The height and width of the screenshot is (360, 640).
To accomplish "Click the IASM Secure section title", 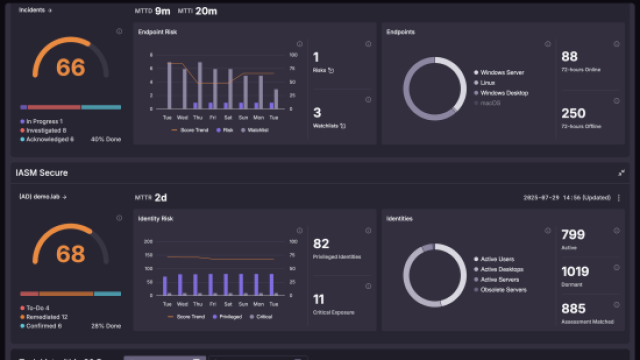I will [42, 173].
